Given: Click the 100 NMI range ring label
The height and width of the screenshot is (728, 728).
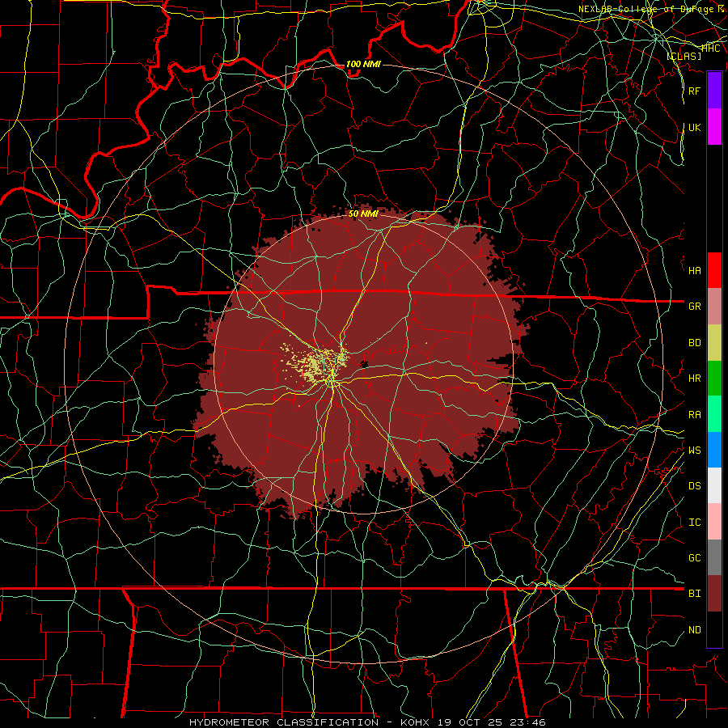Looking at the screenshot, I should coord(363,64).
